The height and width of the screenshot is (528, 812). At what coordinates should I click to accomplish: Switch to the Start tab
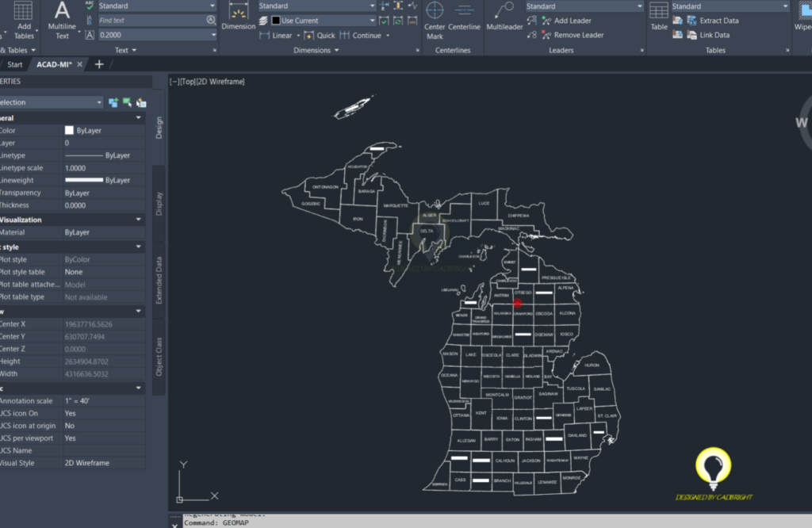point(14,65)
